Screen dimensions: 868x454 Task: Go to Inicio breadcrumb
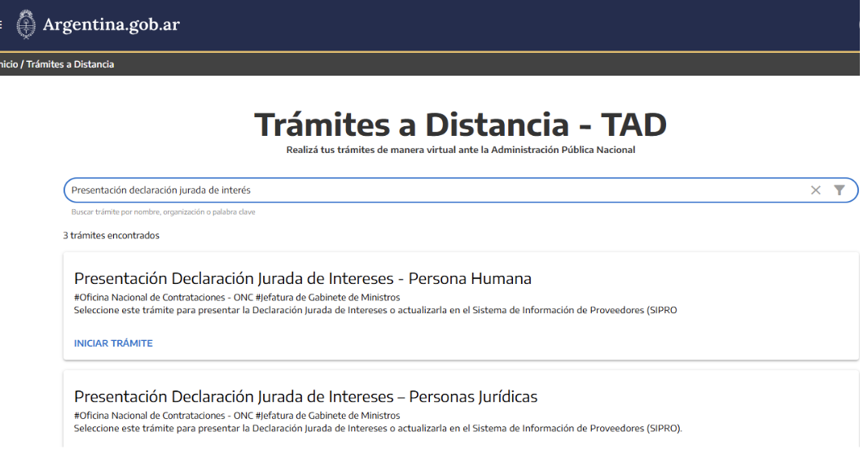coord(8,64)
